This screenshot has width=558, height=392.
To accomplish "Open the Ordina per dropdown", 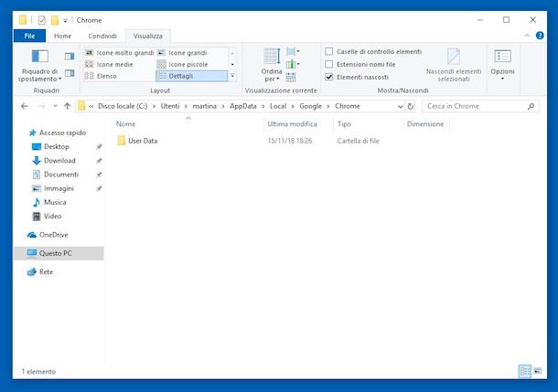I will (x=272, y=65).
